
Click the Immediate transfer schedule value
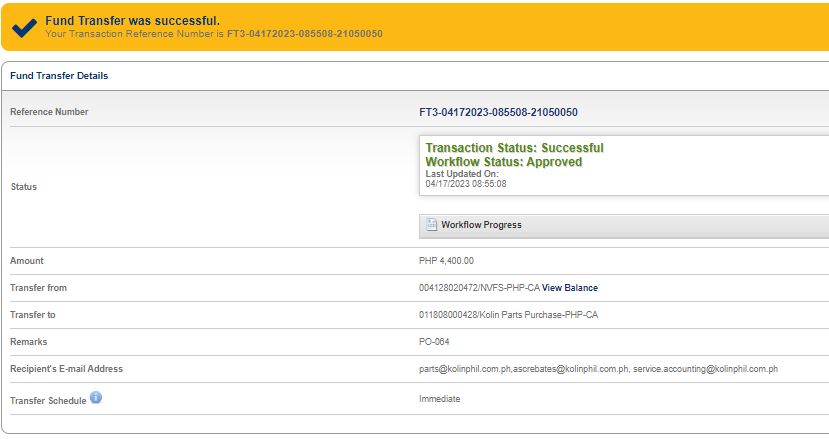(439, 398)
